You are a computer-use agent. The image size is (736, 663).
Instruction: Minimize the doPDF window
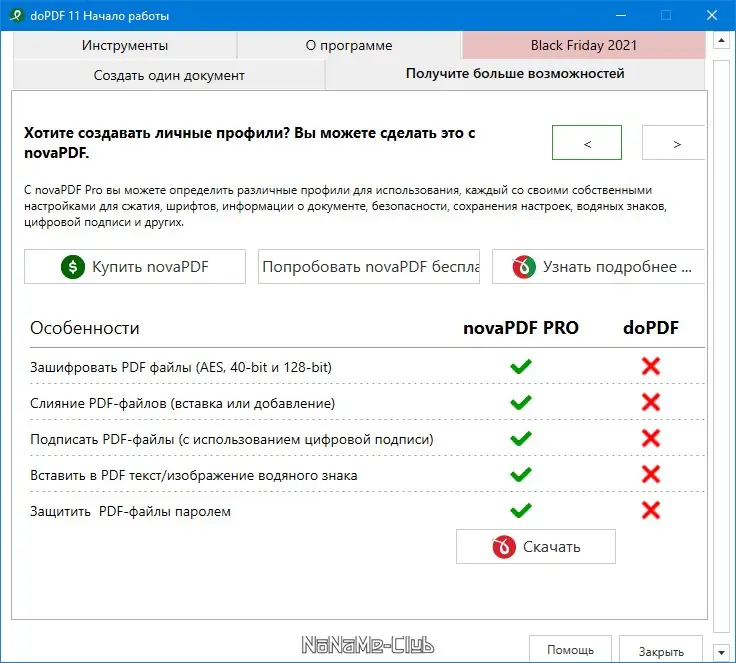point(621,15)
